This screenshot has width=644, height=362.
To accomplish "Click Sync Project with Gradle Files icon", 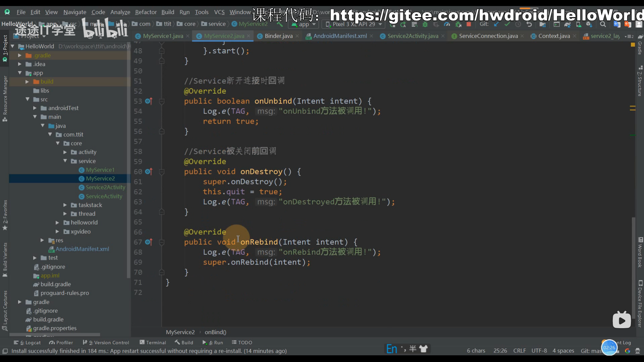I will tap(568, 24).
